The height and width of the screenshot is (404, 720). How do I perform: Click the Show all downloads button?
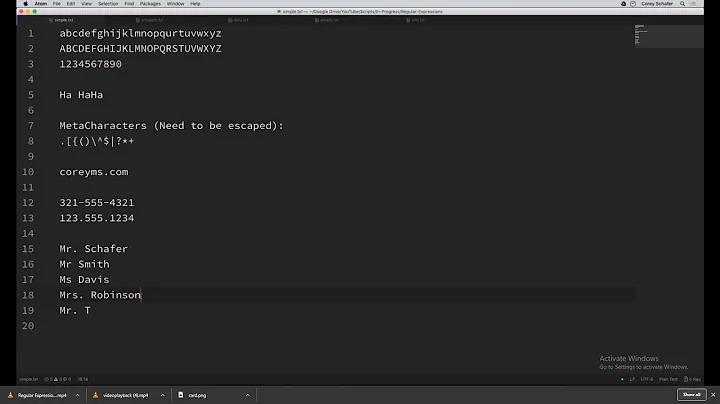(x=692, y=395)
